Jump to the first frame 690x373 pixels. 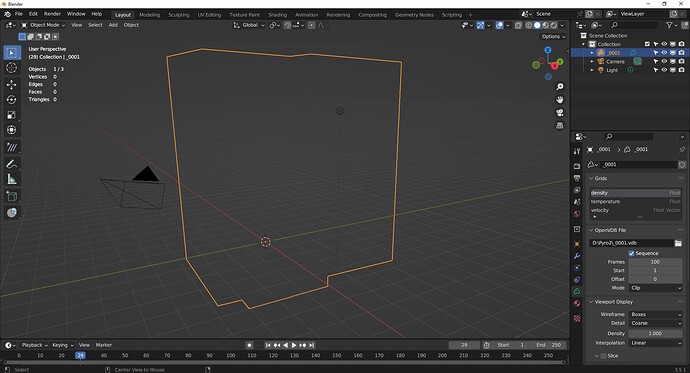pos(268,345)
